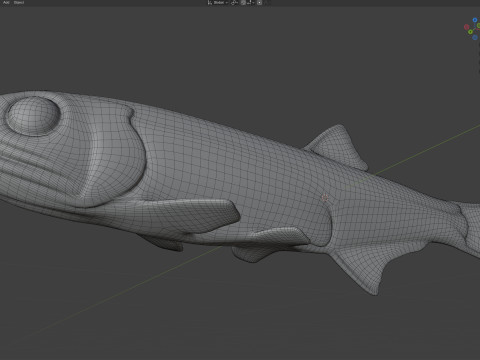Open the snapping options dropdown

[x=251, y=2]
